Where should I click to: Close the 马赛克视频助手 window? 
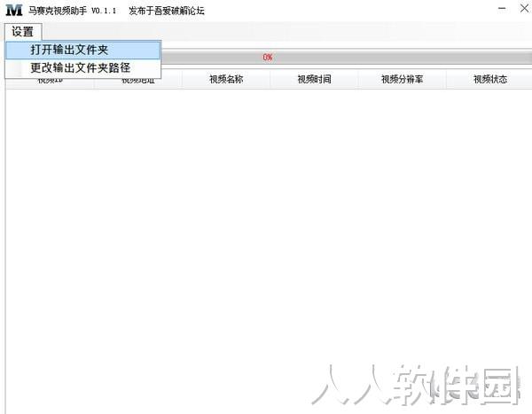[524, 8]
